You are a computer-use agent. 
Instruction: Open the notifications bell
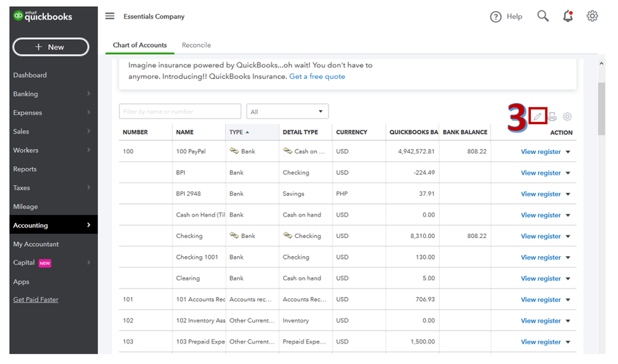[567, 16]
